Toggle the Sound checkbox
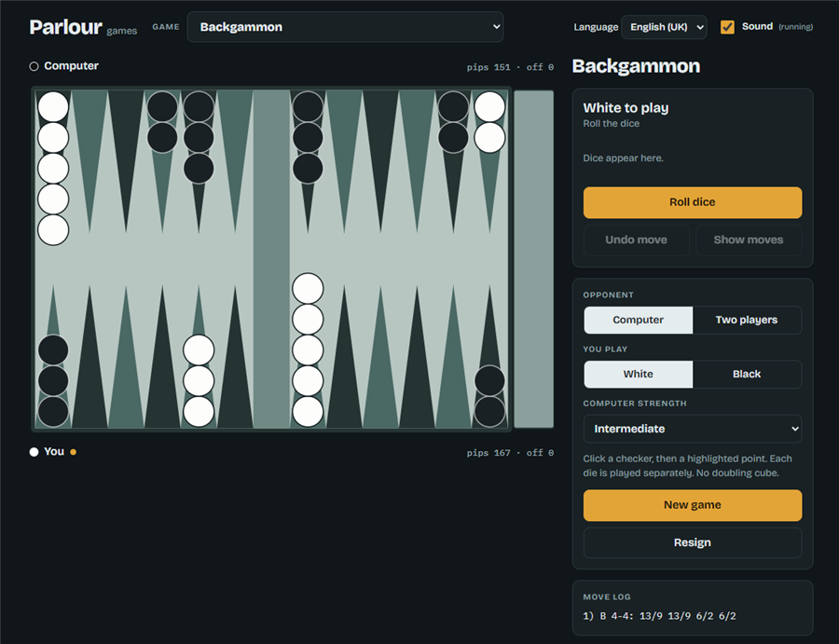 [x=727, y=27]
